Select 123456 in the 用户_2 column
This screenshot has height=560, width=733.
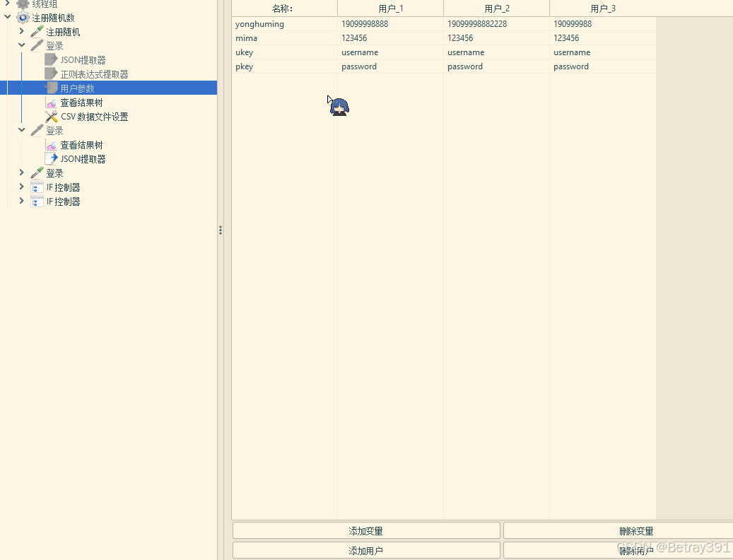pyautogui.click(x=496, y=38)
